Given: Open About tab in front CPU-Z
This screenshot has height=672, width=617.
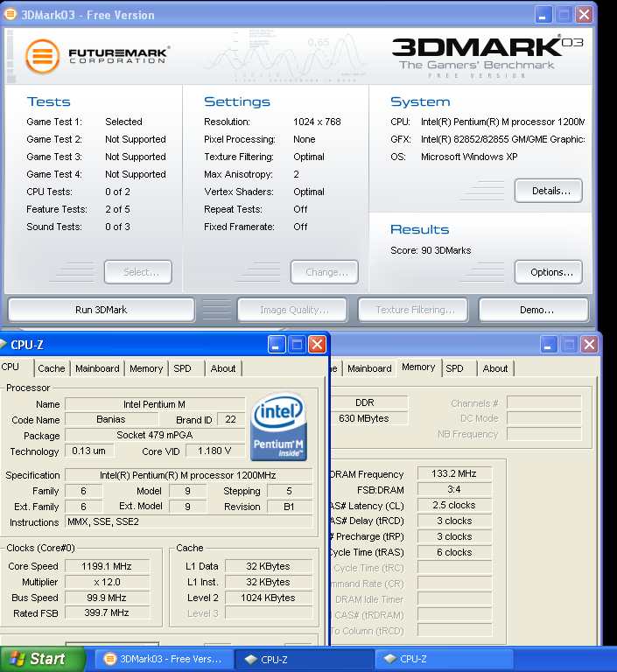Looking at the screenshot, I should (x=223, y=368).
